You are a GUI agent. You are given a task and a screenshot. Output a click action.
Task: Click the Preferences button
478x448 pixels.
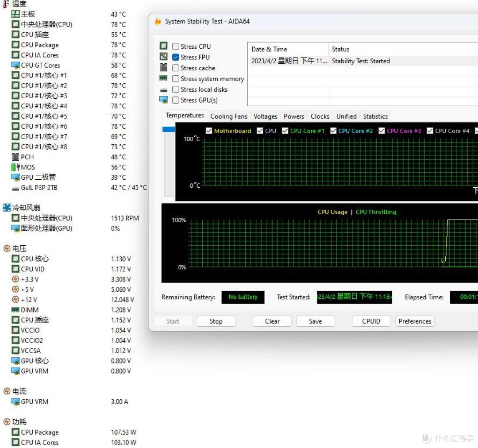(415, 321)
